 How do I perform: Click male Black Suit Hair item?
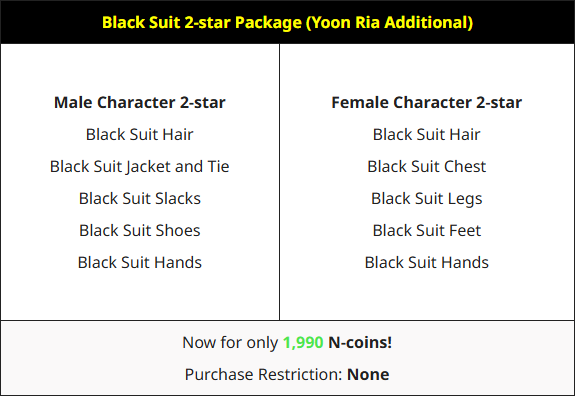tap(140, 134)
